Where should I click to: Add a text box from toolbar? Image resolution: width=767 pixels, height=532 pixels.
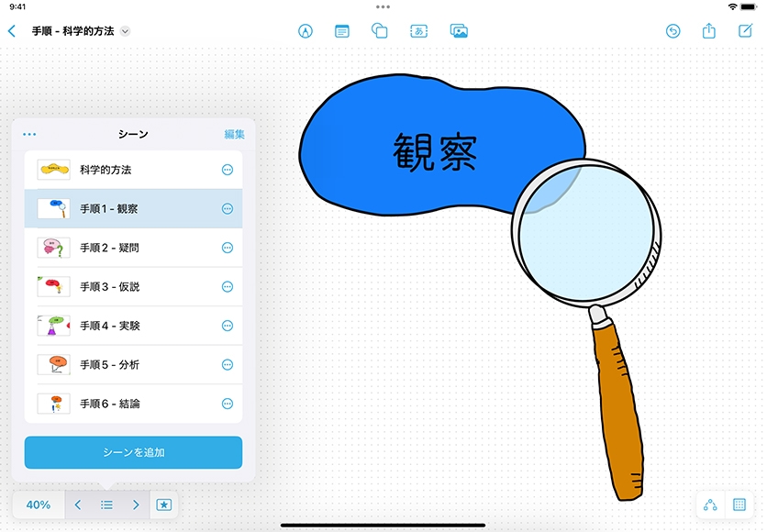(x=419, y=31)
